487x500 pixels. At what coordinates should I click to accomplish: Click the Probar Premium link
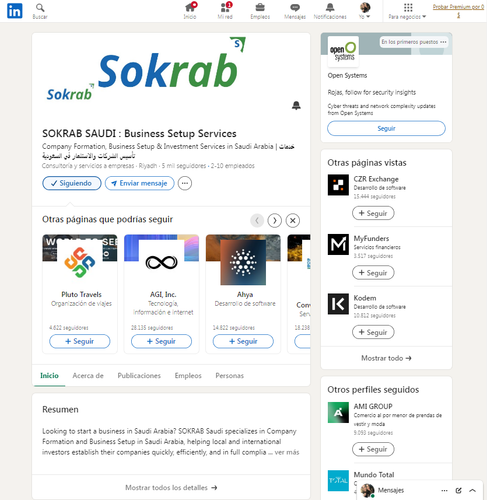(458, 11)
